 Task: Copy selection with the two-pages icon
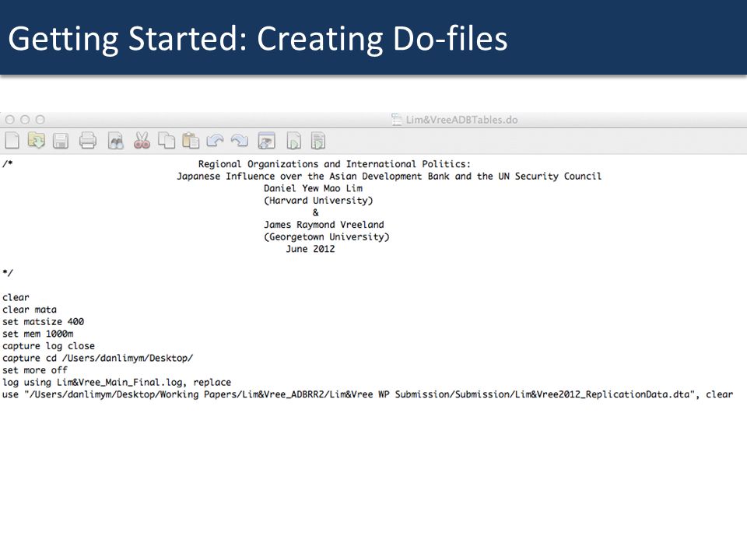click(x=167, y=141)
